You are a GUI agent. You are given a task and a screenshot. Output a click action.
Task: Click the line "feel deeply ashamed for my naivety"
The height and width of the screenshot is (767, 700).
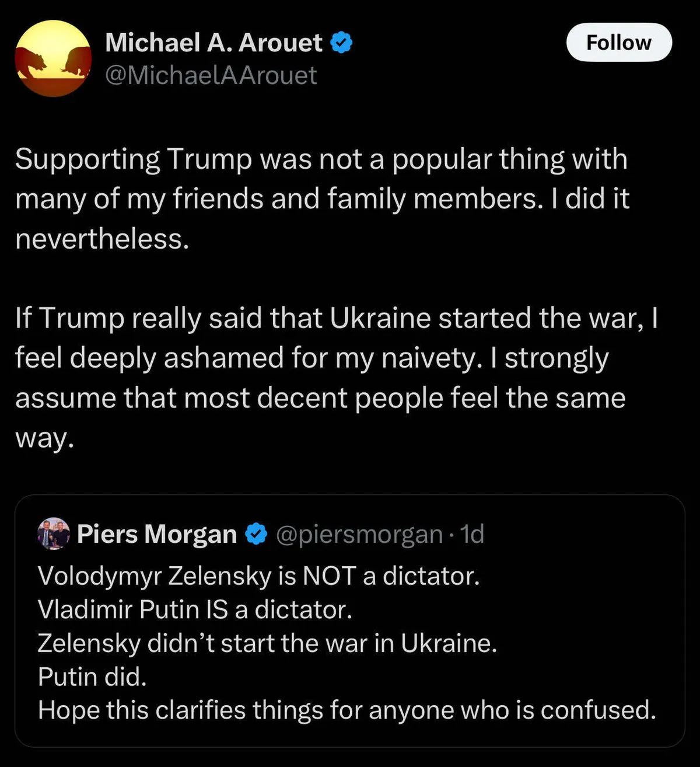(311, 358)
